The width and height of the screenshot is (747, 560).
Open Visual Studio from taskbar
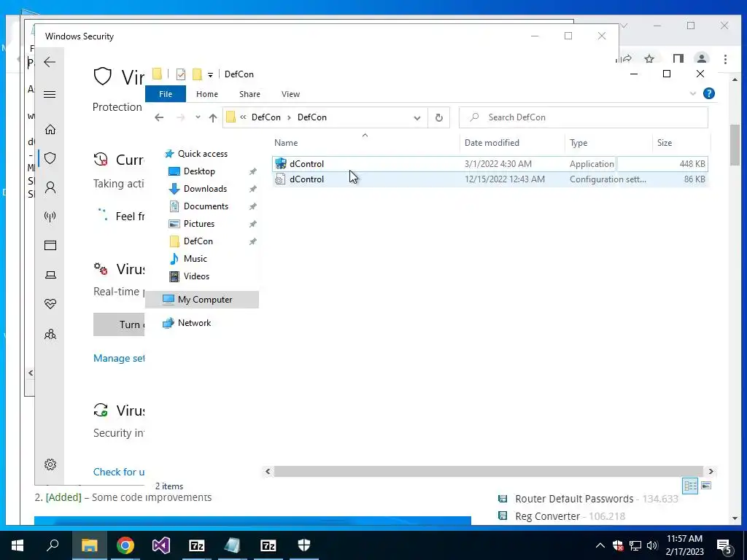[161, 545]
